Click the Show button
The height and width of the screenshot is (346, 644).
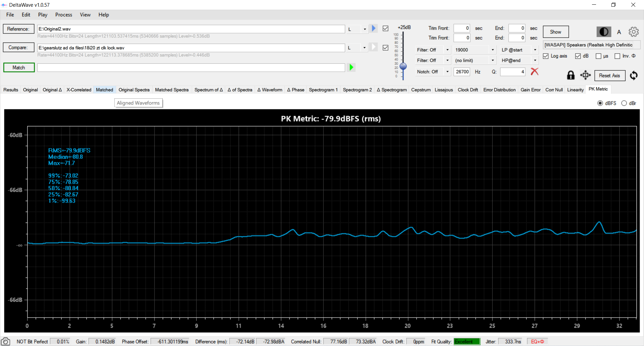click(x=556, y=32)
